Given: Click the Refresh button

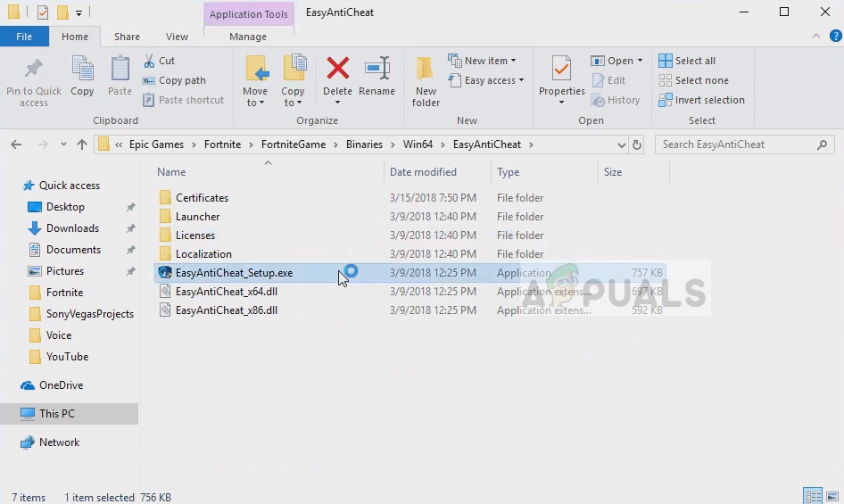Looking at the screenshot, I should (x=637, y=145).
